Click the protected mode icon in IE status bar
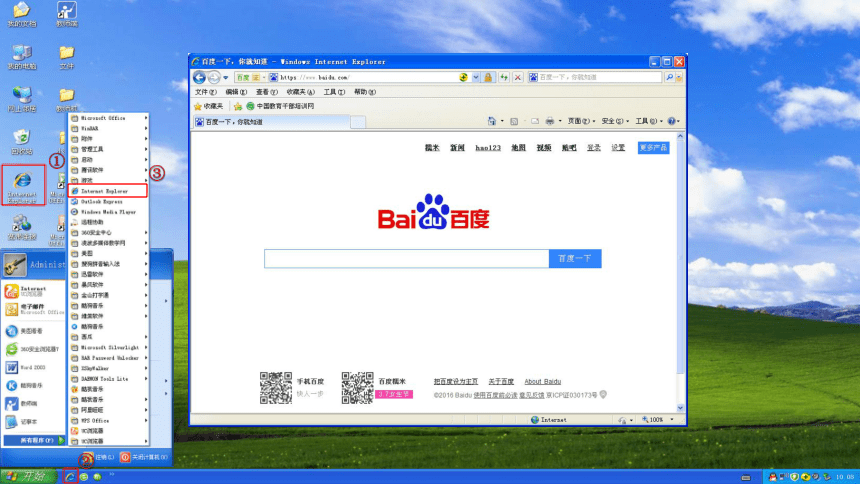 (x=622, y=420)
